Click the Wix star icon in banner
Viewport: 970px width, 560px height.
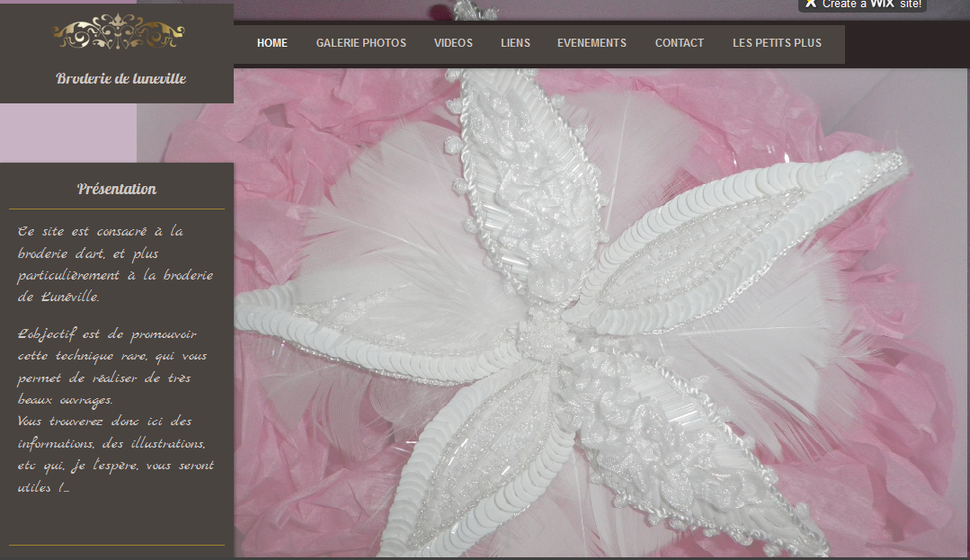click(x=810, y=4)
